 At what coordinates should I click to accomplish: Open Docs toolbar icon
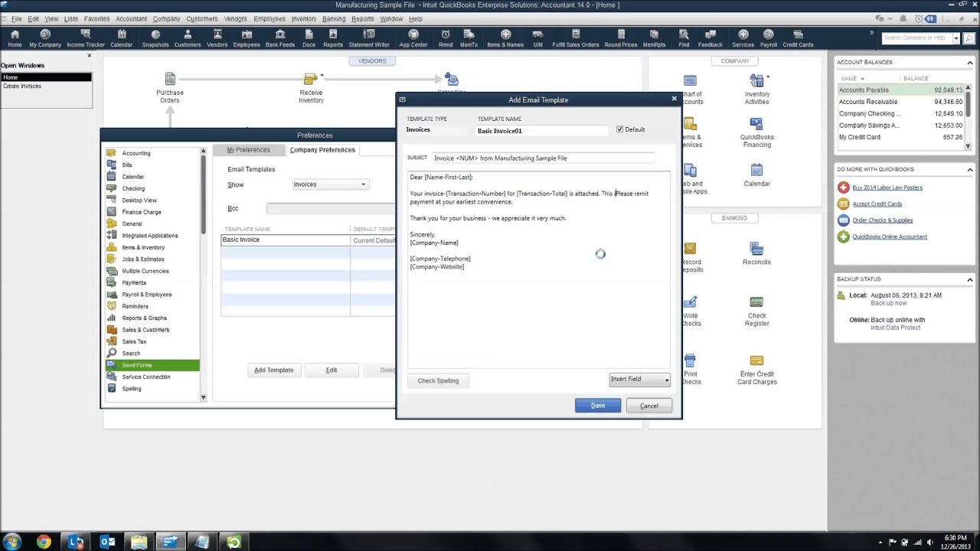click(309, 38)
